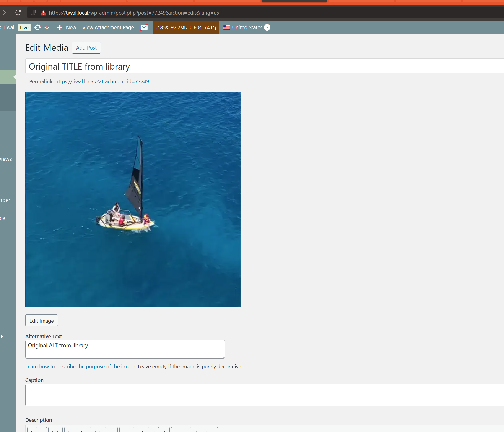
Task: Click the question mark help icon
Action: (267, 28)
